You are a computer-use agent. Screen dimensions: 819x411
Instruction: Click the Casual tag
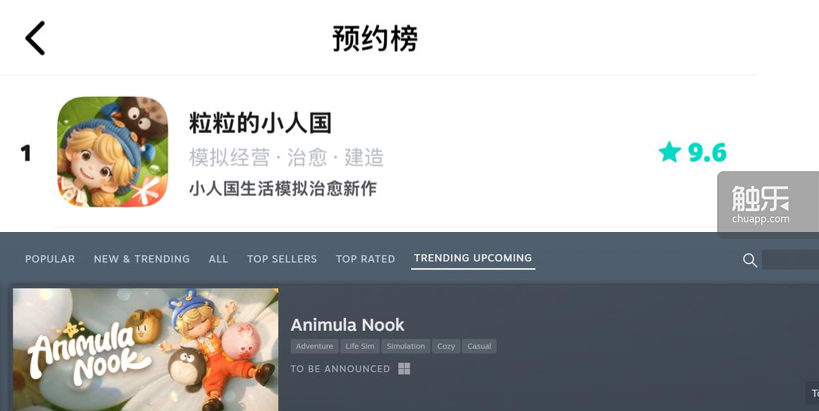(x=479, y=346)
